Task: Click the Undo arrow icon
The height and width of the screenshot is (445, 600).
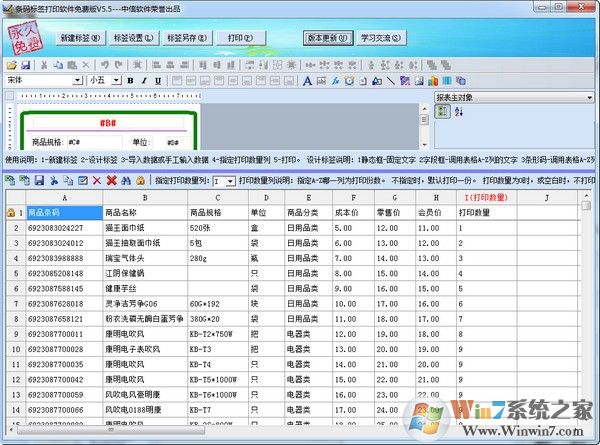Action: click(x=105, y=64)
